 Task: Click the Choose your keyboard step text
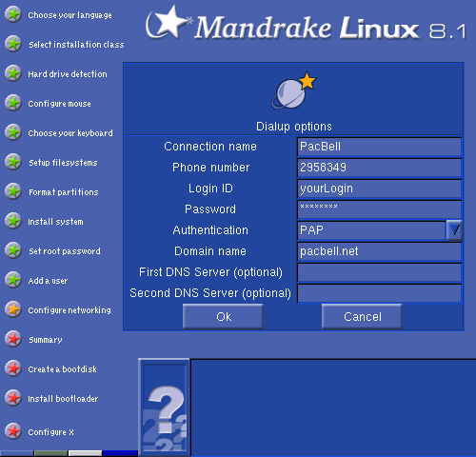70,133
